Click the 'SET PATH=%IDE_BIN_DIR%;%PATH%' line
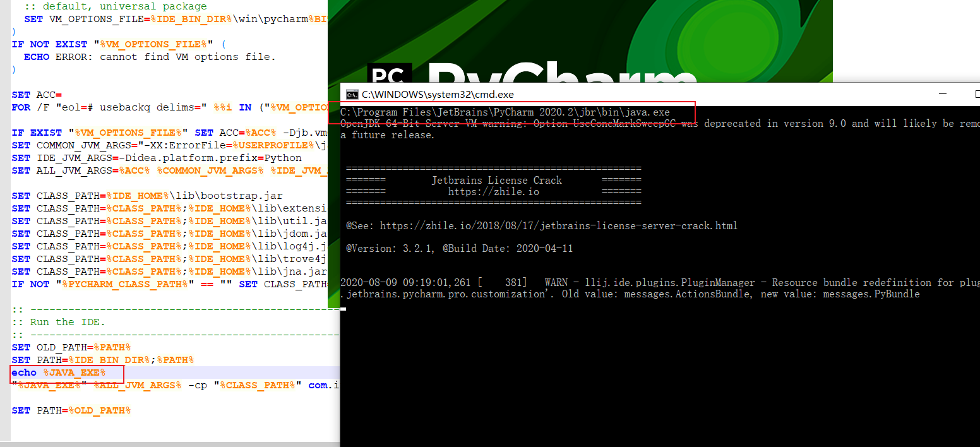980x447 pixels. coord(103,360)
